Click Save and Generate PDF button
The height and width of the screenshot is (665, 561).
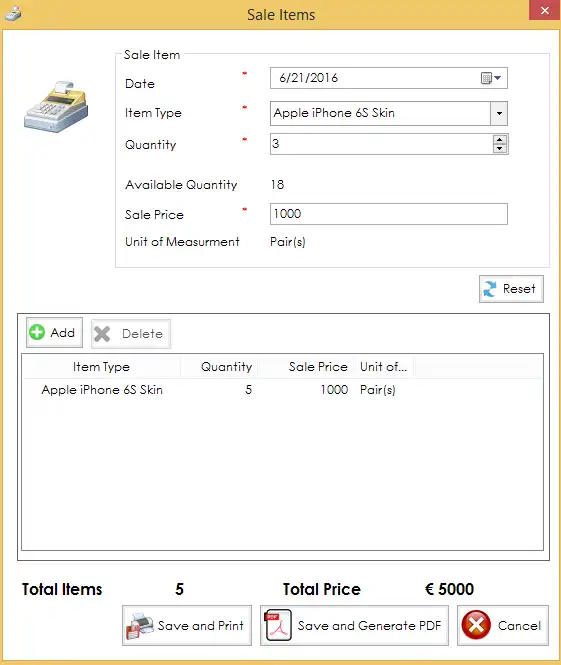point(354,625)
